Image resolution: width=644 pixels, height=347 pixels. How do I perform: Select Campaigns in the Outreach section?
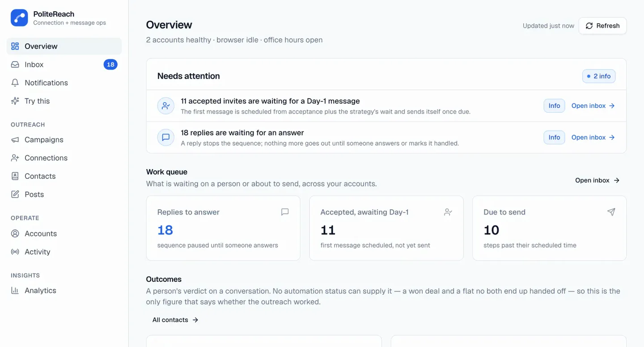[64, 140]
